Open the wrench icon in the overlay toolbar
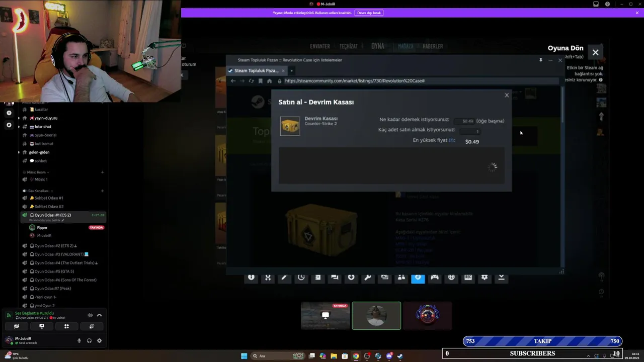This screenshot has width=644, height=362. (368, 278)
